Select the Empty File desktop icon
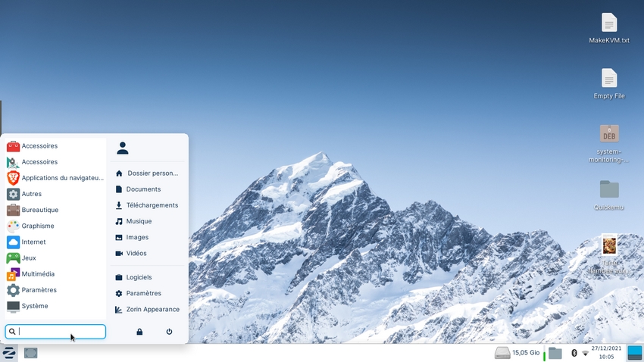The image size is (644, 362). click(x=609, y=79)
